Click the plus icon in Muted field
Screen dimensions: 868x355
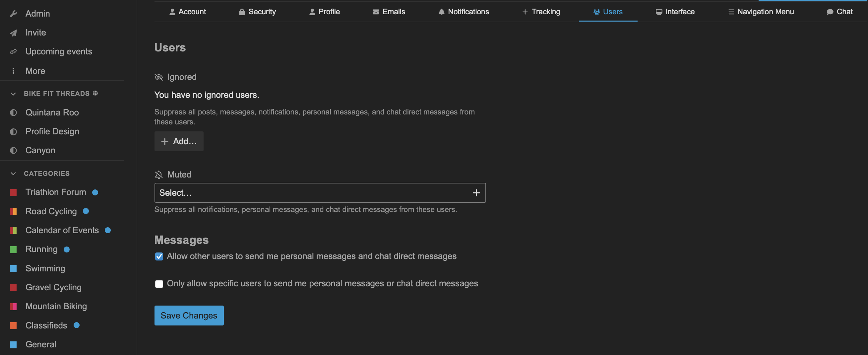[476, 193]
